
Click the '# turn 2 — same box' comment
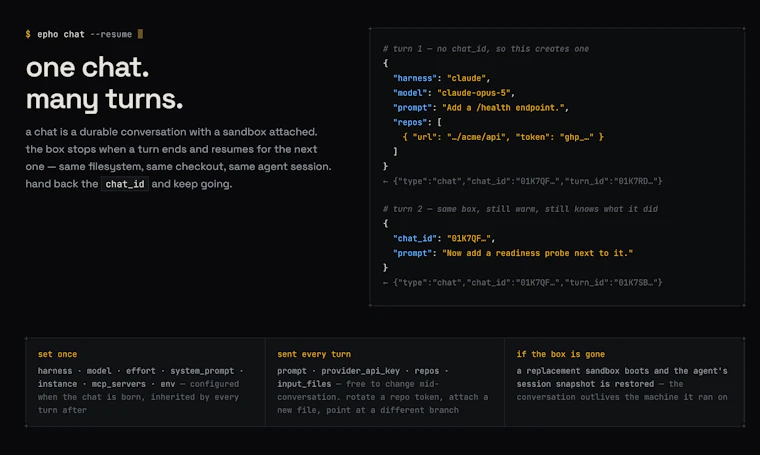click(x=520, y=209)
